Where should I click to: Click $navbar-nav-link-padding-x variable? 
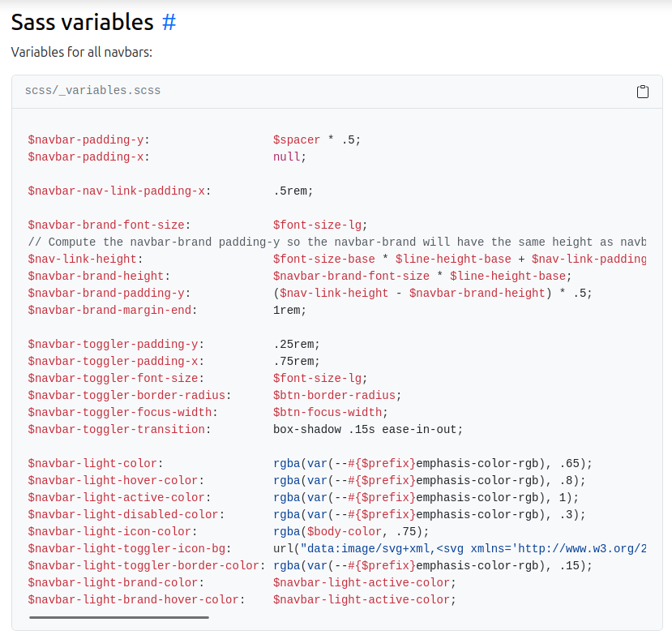117,191
